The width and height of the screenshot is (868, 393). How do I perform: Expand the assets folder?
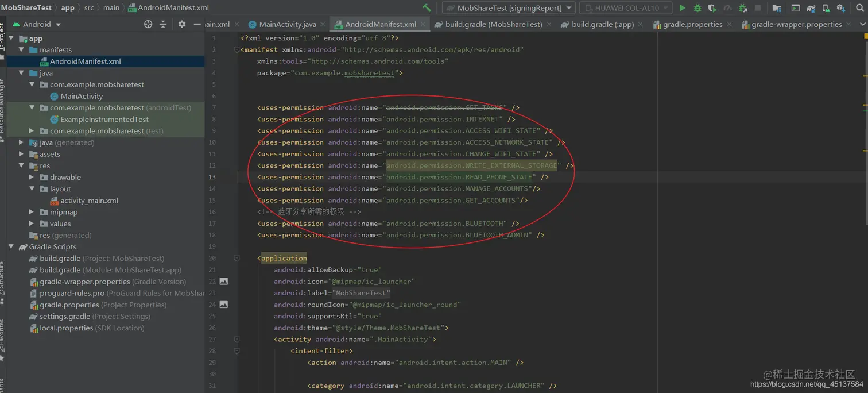(x=22, y=154)
